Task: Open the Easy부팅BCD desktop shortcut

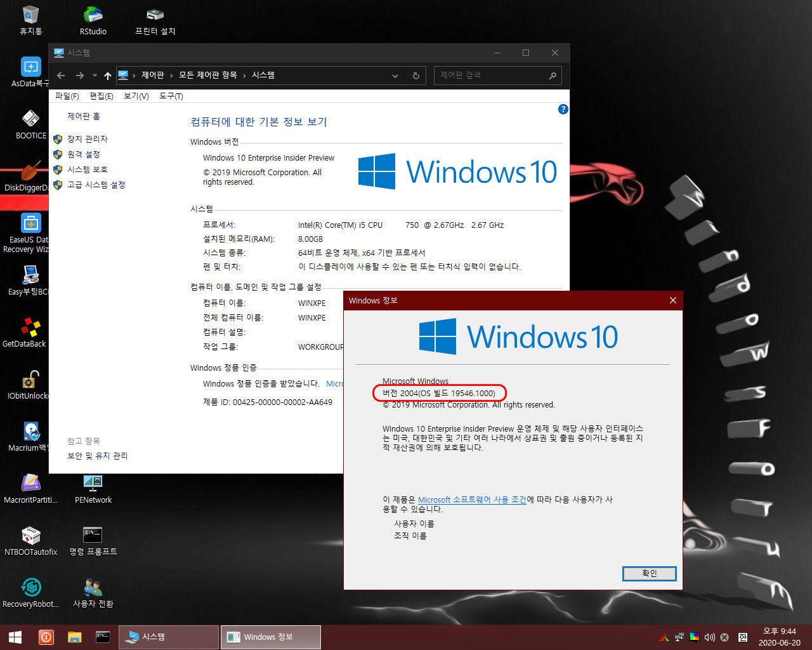Action: [28, 281]
